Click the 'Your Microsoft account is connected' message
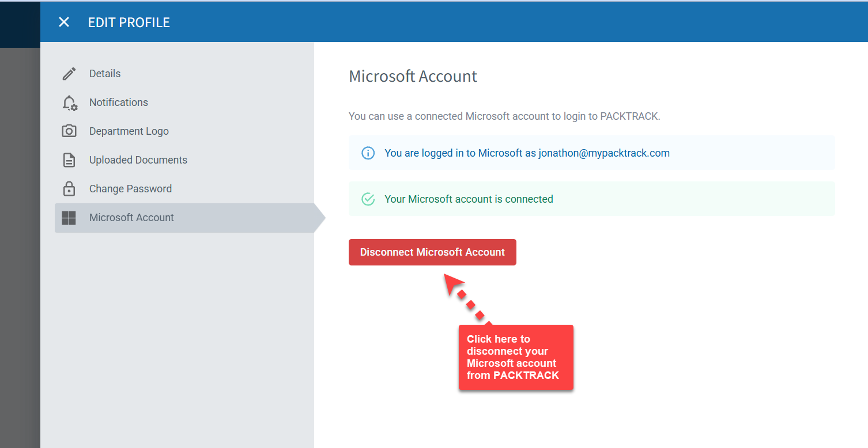The image size is (868, 448). (469, 199)
